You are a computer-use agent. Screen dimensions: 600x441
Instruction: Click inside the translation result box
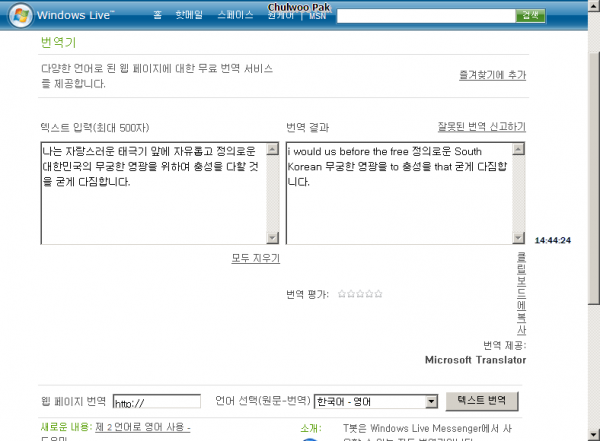coord(399,193)
